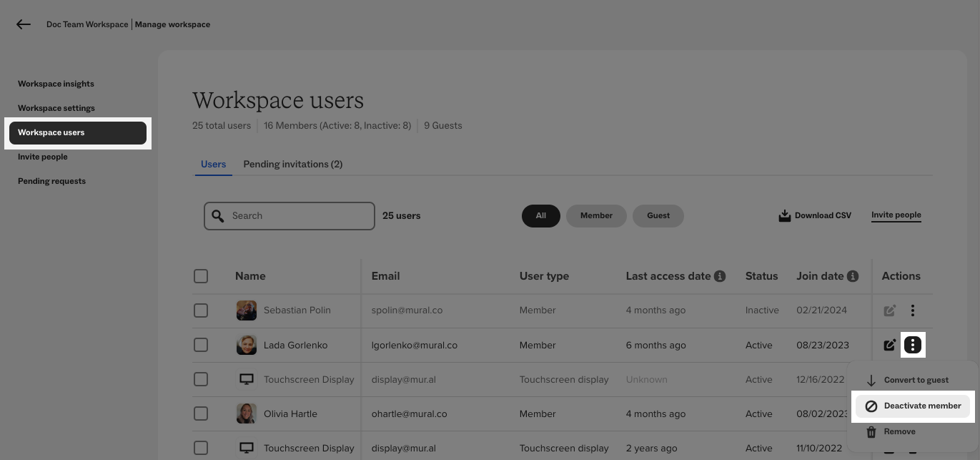This screenshot has height=460, width=980.
Task: Click the Last access date column header
Action: click(x=668, y=276)
